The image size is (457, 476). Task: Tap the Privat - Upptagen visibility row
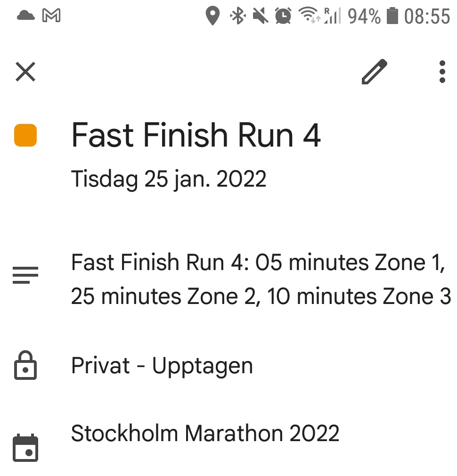162,366
